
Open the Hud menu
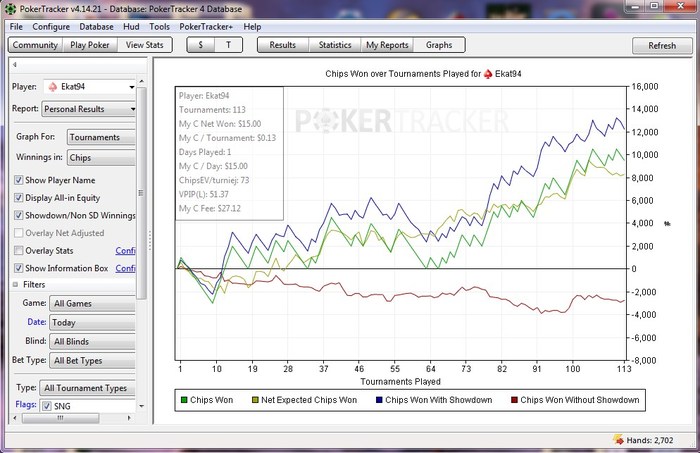(131, 27)
